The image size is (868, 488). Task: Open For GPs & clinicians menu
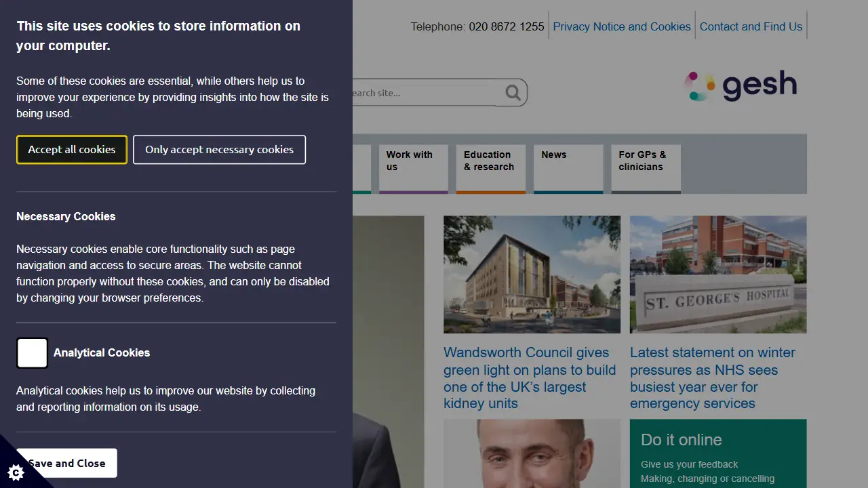click(x=646, y=168)
